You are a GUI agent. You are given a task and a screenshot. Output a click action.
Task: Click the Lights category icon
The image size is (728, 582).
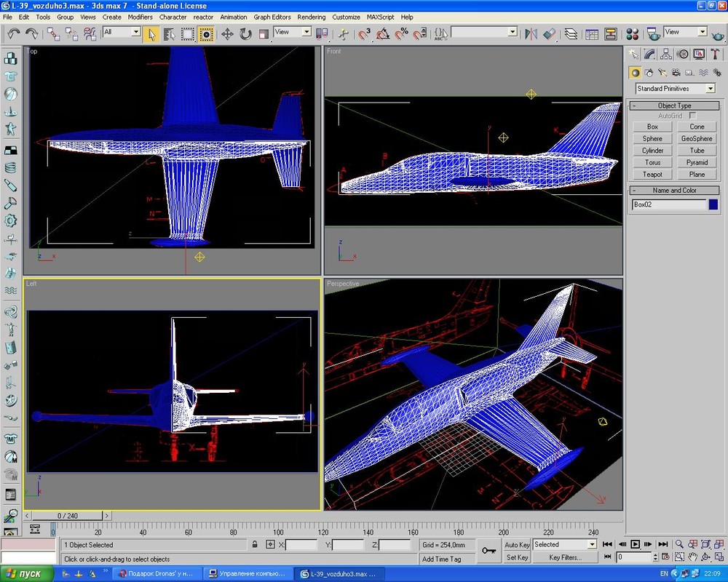point(662,72)
